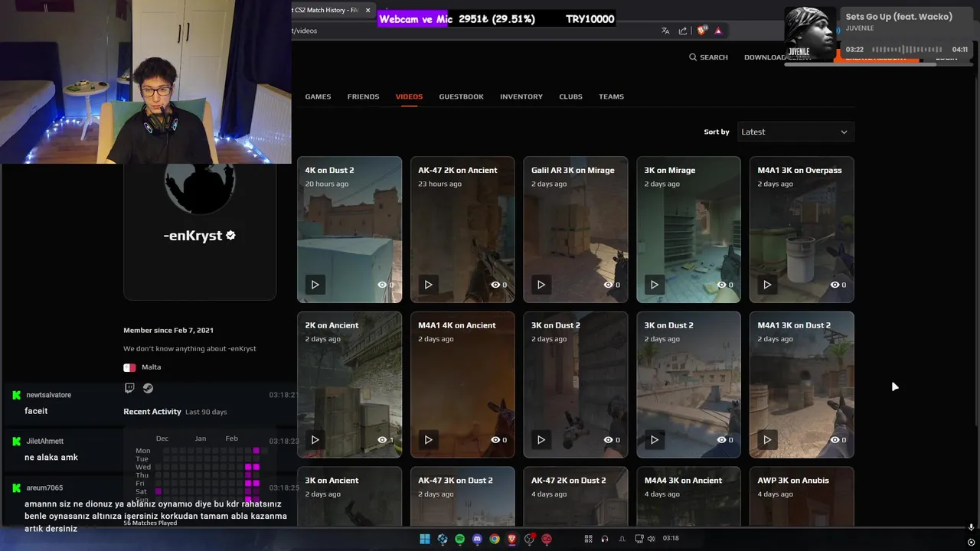
Task: Click the Sets Go Up album art
Action: point(809,33)
